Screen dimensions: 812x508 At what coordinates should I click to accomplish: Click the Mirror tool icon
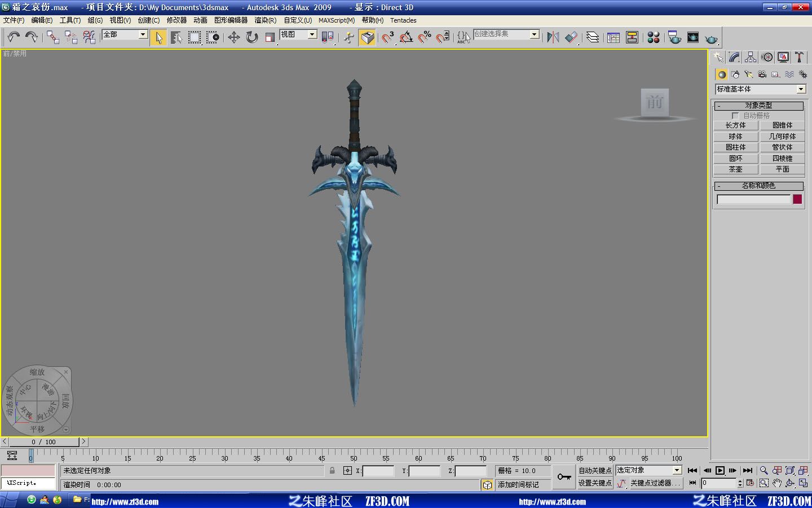[x=553, y=37]
